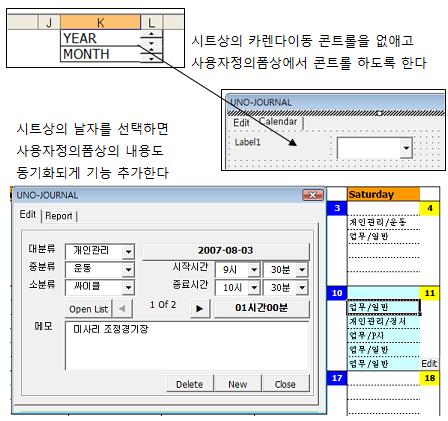Viewport: 448px width, 421px height.
Task: Click the Open List button
Action: coord(89,309)
